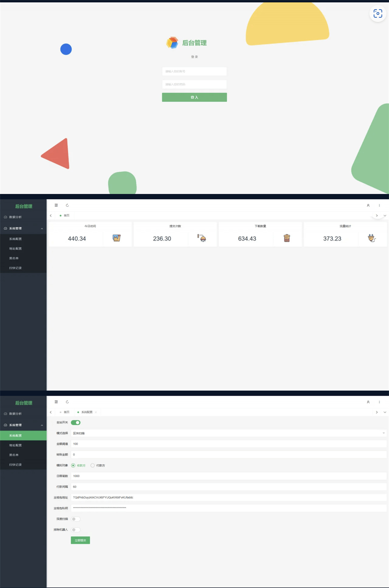Switch to 首页 tab beside the 系统配置 tab

point(66,412)
